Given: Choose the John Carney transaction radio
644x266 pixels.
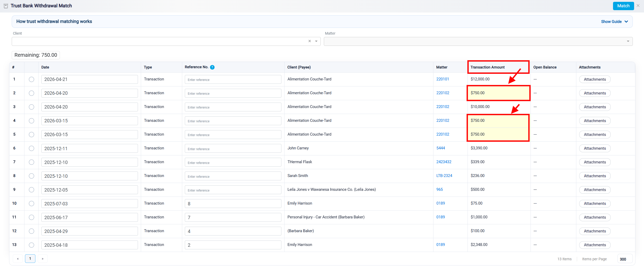Looking at the screenshot, I should 31,148.
